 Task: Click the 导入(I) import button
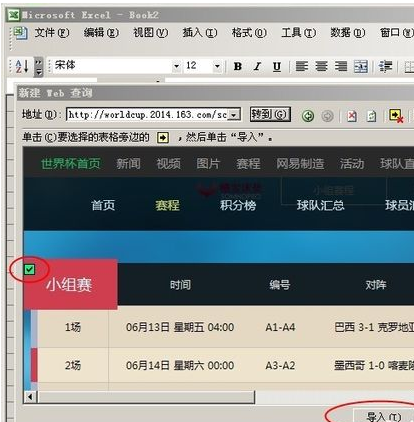383,416
